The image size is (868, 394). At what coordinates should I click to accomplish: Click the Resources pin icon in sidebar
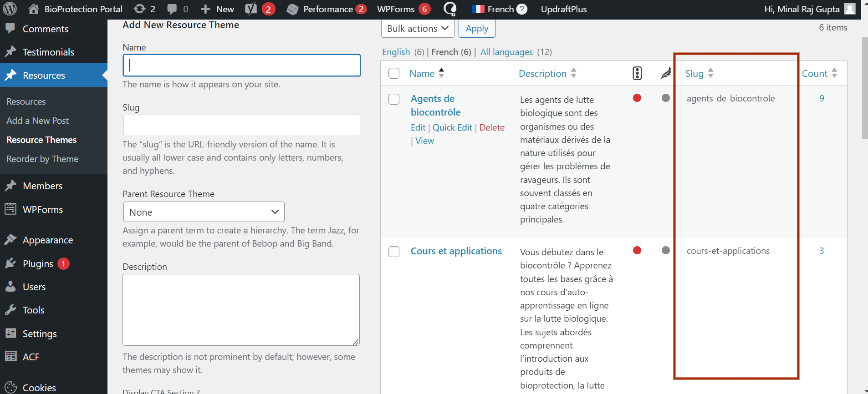10,75
